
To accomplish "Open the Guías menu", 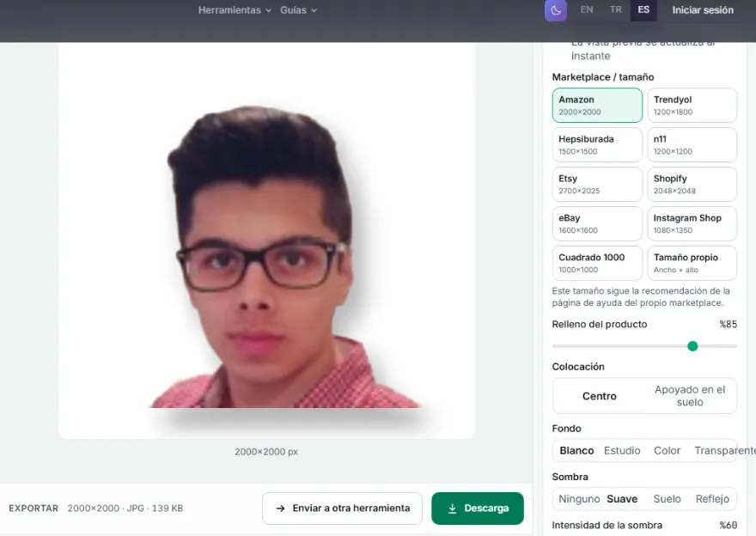I will (298, 10).
